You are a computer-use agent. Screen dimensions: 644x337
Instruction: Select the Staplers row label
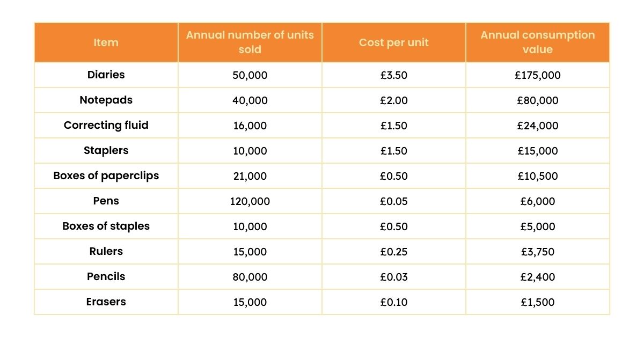[x=106, y=151]
